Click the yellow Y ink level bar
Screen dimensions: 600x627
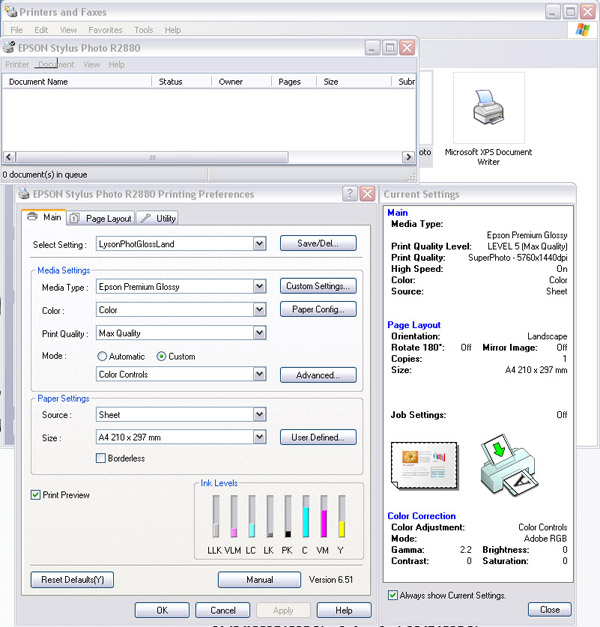(x=342, y=516)
